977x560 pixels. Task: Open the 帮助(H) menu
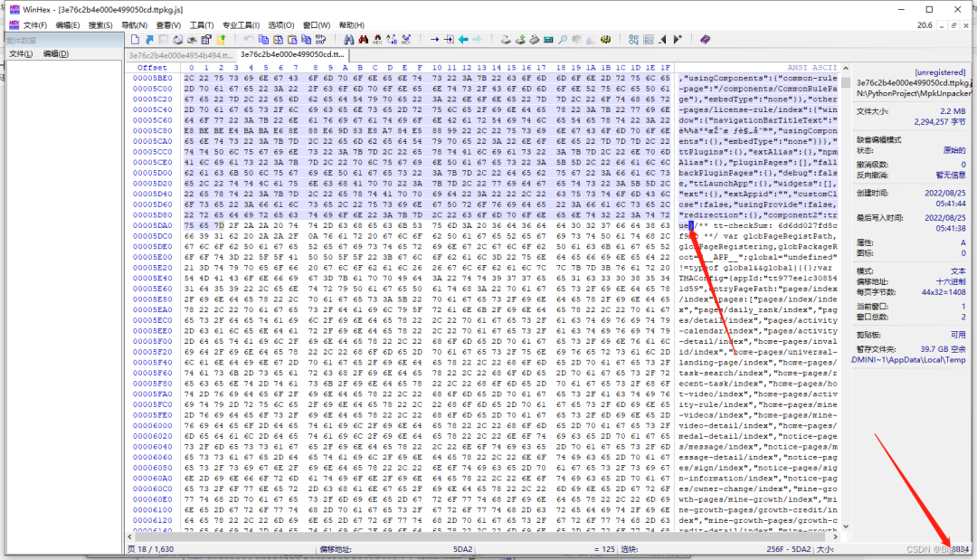(x=351, y=25)
